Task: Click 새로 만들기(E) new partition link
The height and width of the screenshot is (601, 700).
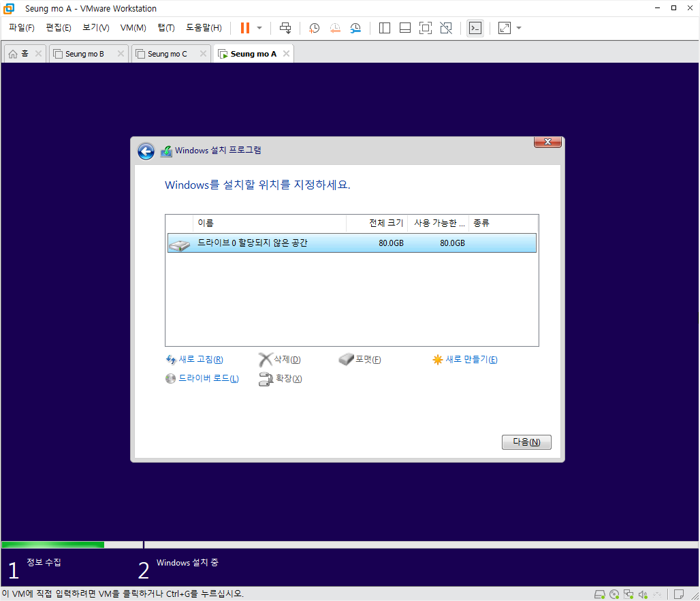Action: 471,359
